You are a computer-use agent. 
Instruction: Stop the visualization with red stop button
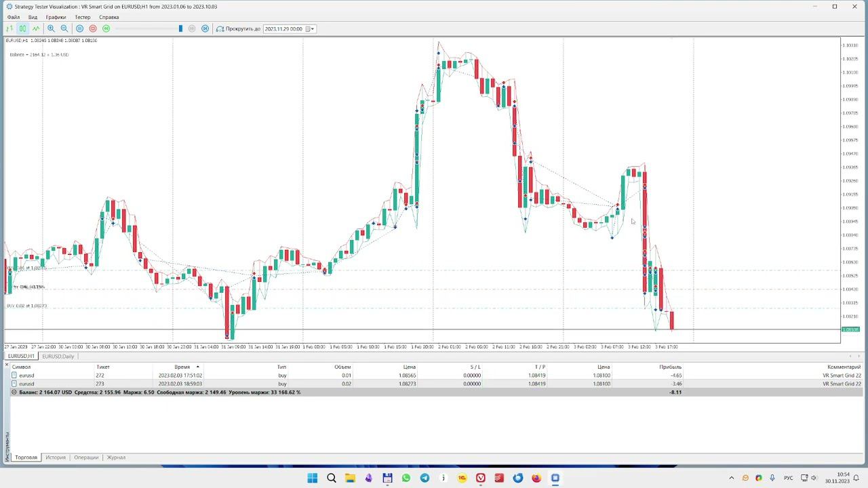[x=93, y=28]
